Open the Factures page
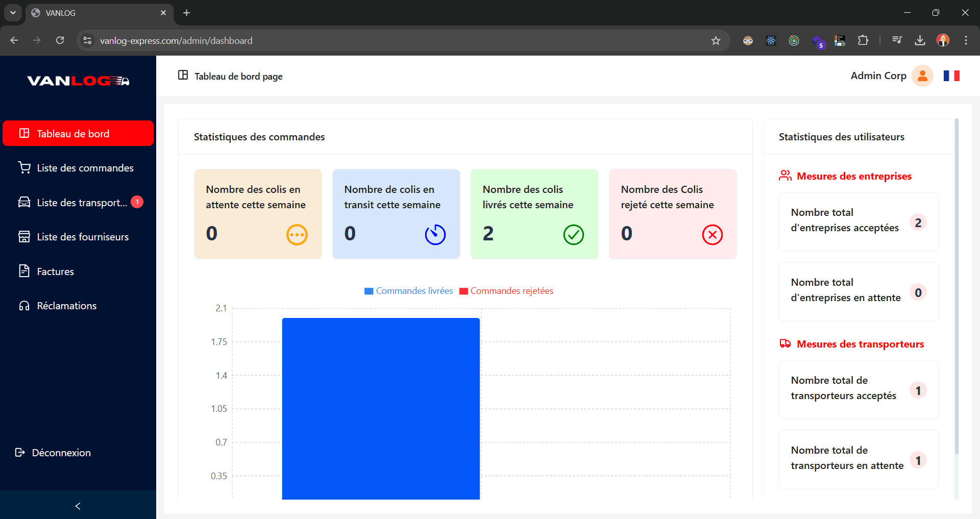The image size is (980, 519). pos(78,271)
